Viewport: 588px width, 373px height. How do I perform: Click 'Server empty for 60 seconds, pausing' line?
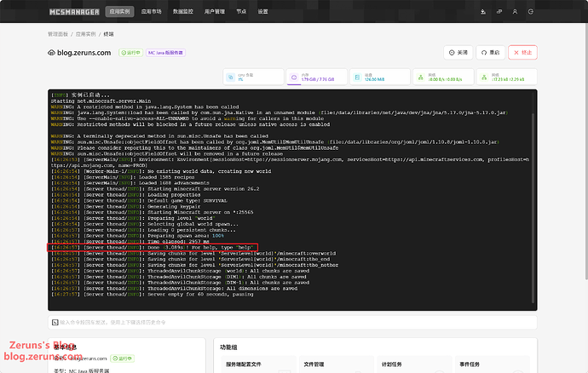pyautogui.click(x=153, y=295)
